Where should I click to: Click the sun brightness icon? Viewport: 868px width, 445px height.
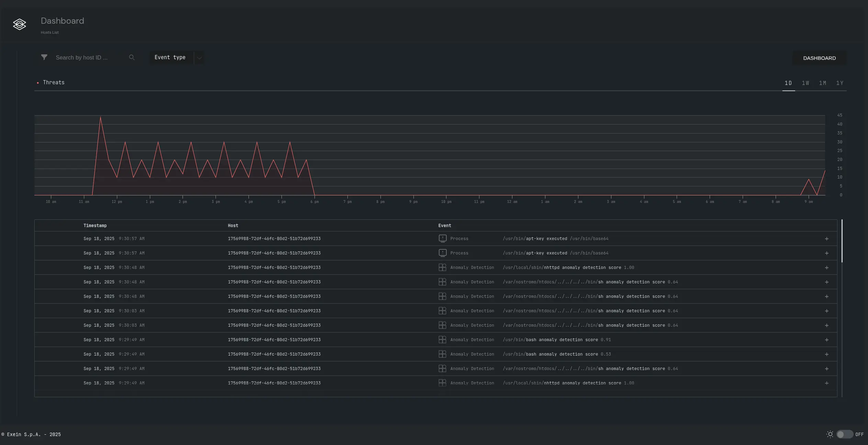click(x=830, y=434)
